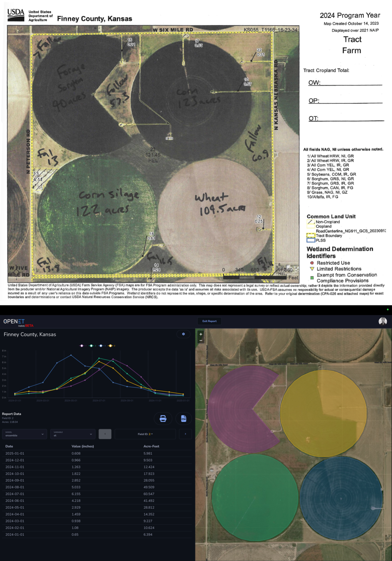This screenshot has height=561, width=392.
Task: Open the Variable et dropdown
Action: coord(73,434)
